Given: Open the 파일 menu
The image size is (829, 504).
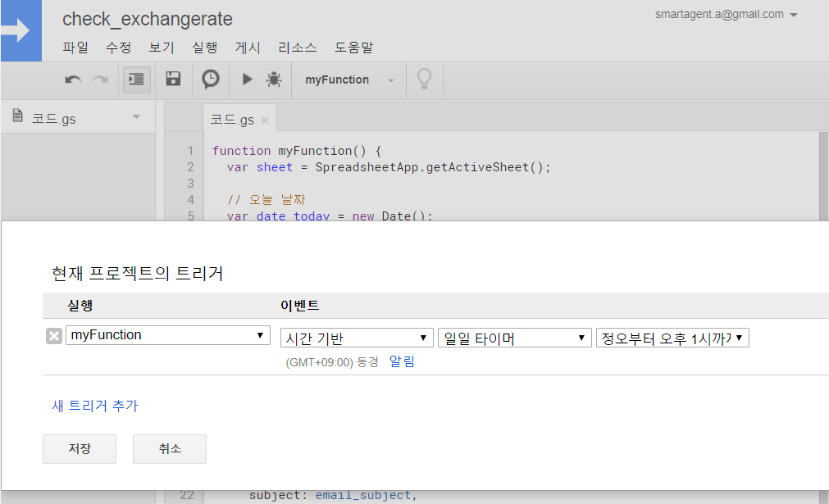Looking at the screenshot, I should click(x=75, y=48).
